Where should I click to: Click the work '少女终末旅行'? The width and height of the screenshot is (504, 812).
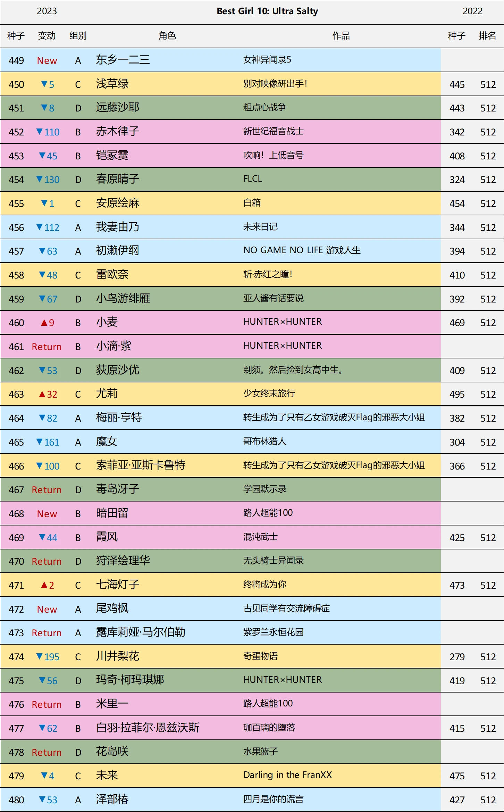pos(269,393)
